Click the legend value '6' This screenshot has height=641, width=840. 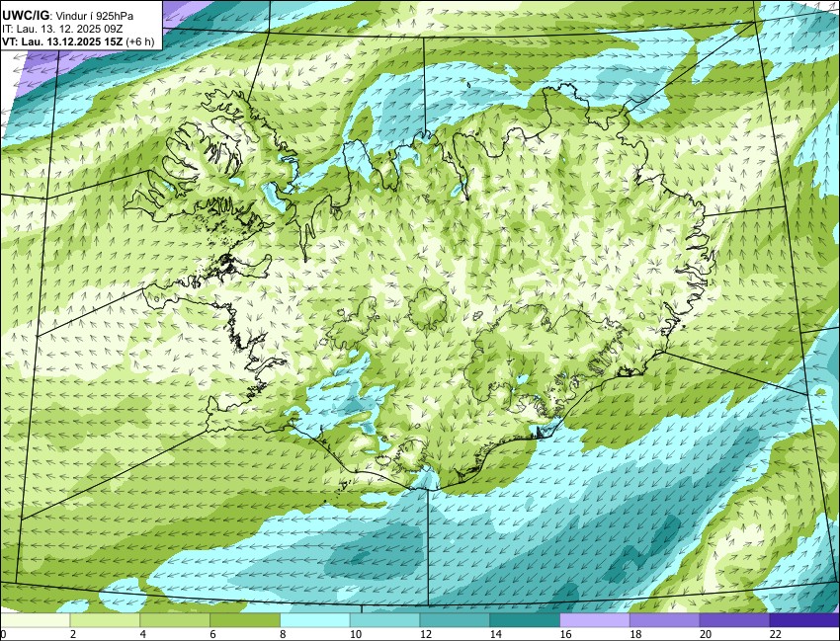(x=213, y=634)
